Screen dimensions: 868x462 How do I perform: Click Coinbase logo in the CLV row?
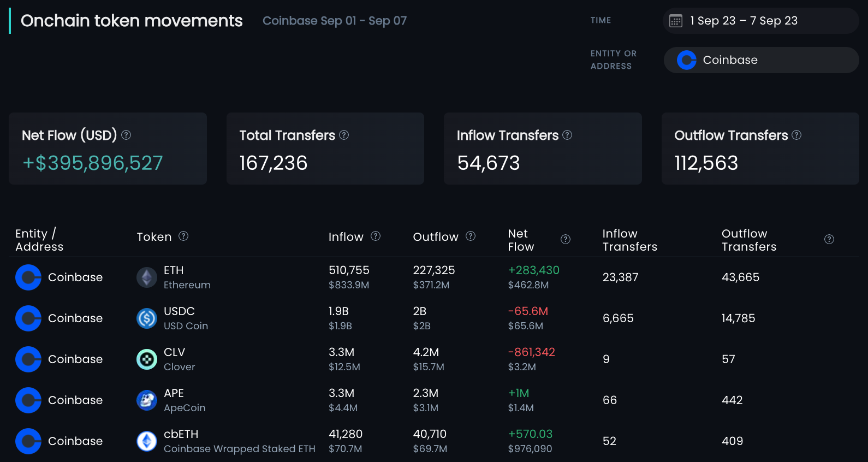28,359
